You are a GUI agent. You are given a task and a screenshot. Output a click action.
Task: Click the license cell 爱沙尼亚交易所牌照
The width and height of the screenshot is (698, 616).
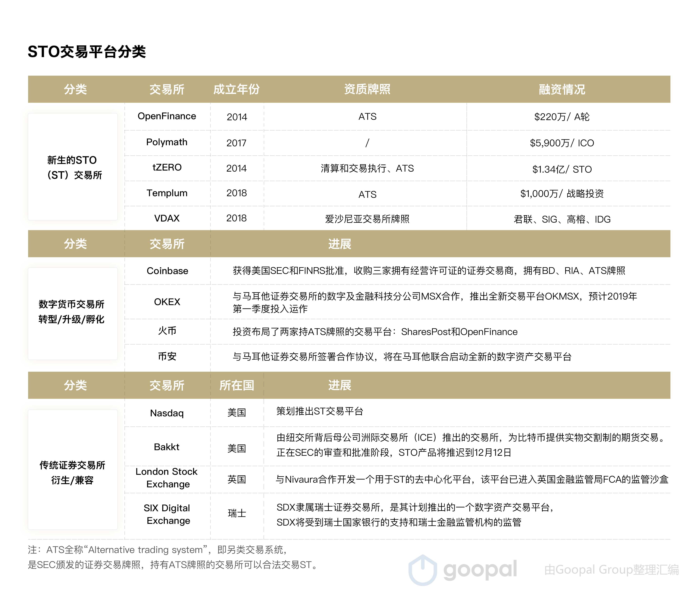(367, 219)
